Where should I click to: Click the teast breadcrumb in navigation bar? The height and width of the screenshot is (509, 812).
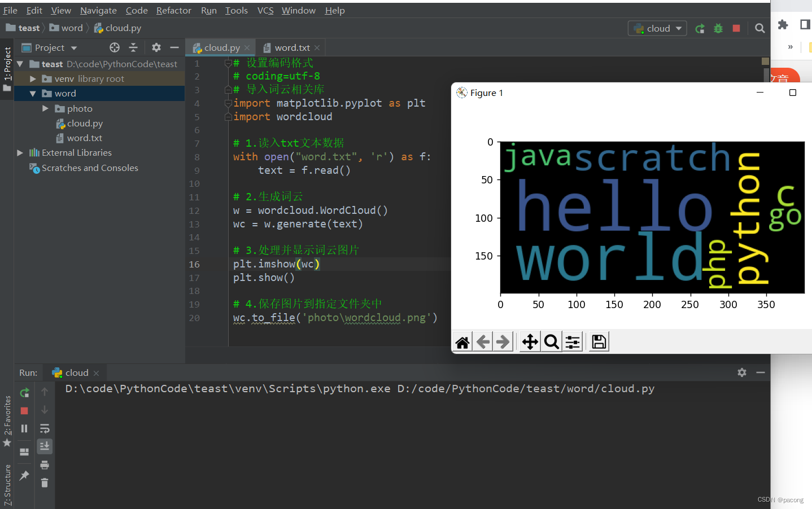[x=23, y=28]
